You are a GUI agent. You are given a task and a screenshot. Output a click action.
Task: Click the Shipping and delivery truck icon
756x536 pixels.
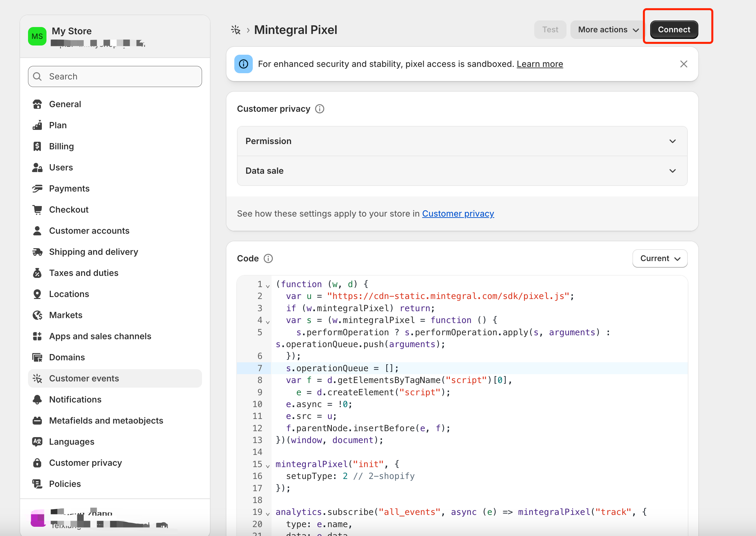tap(37, 252)
